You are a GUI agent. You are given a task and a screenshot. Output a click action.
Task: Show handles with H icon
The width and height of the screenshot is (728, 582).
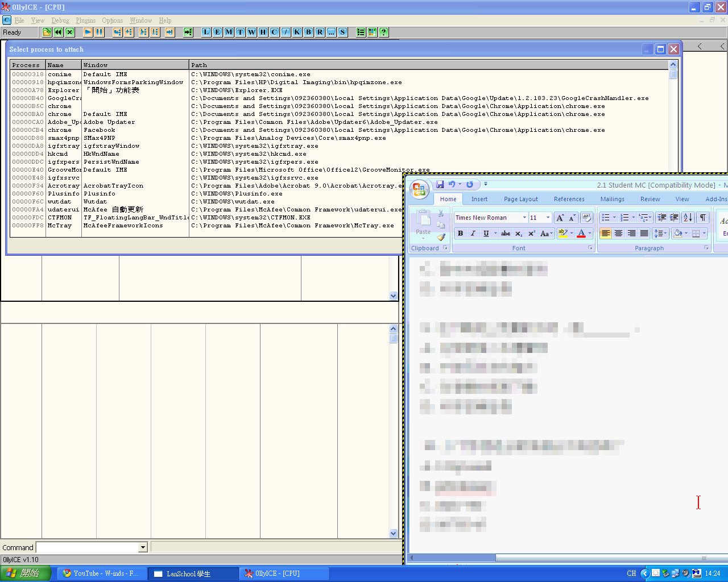point(263,32)
